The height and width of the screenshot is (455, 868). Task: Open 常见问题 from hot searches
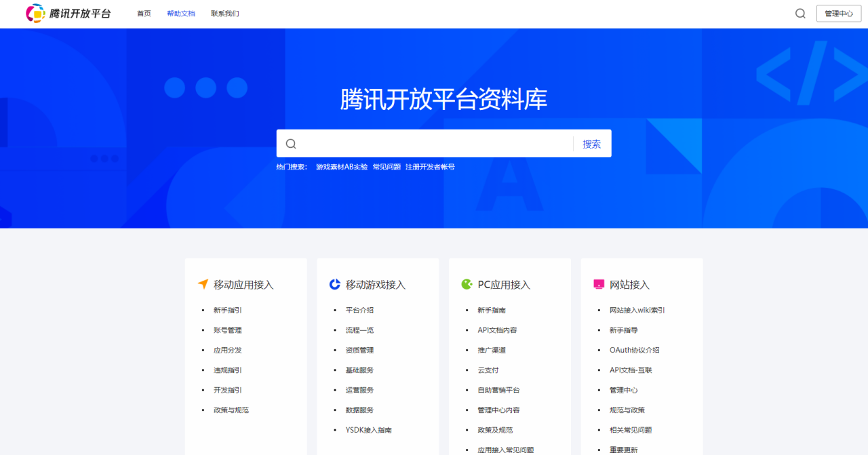point(384,166)
